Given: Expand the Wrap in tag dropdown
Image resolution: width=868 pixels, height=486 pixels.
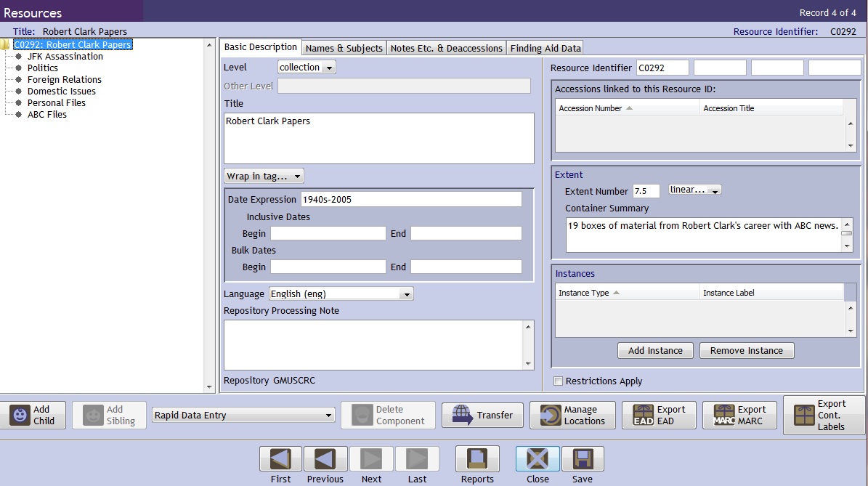Looking at the screenshot, I should coord(264,177).
